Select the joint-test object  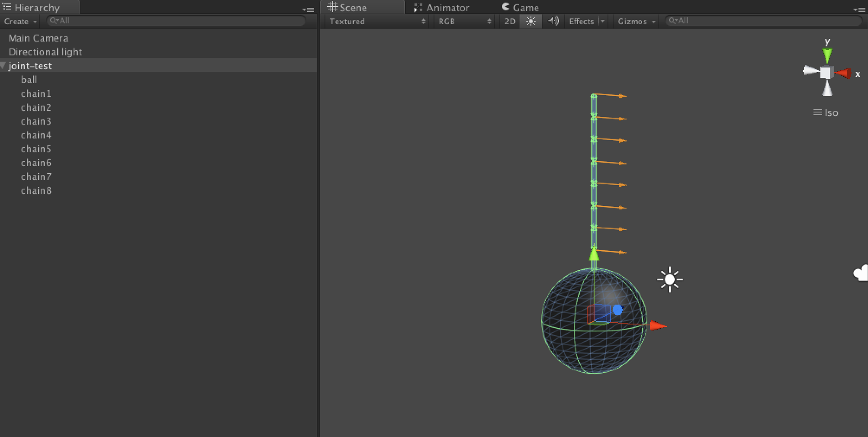click(158, 66)
